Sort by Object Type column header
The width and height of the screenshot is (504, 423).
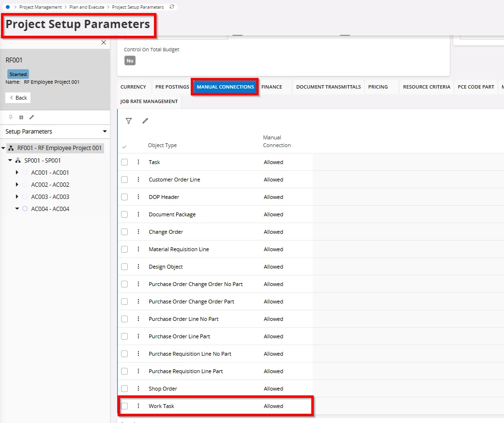click(x=162, y=145)
